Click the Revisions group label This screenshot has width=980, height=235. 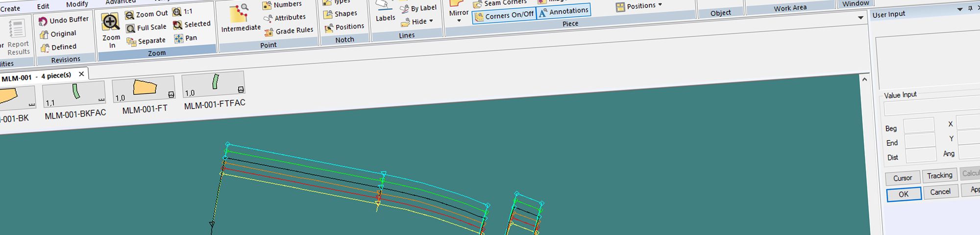pyautogui.click(x=66, y=60)
